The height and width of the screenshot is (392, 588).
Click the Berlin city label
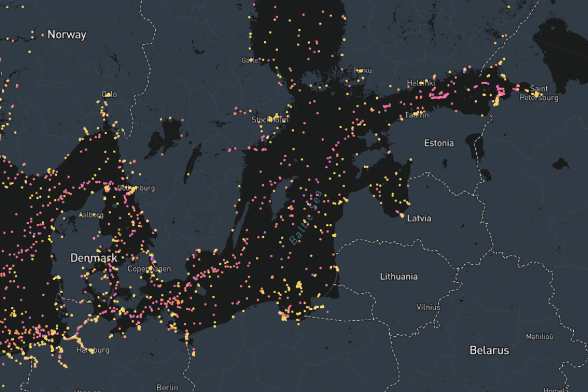(168, 387)
